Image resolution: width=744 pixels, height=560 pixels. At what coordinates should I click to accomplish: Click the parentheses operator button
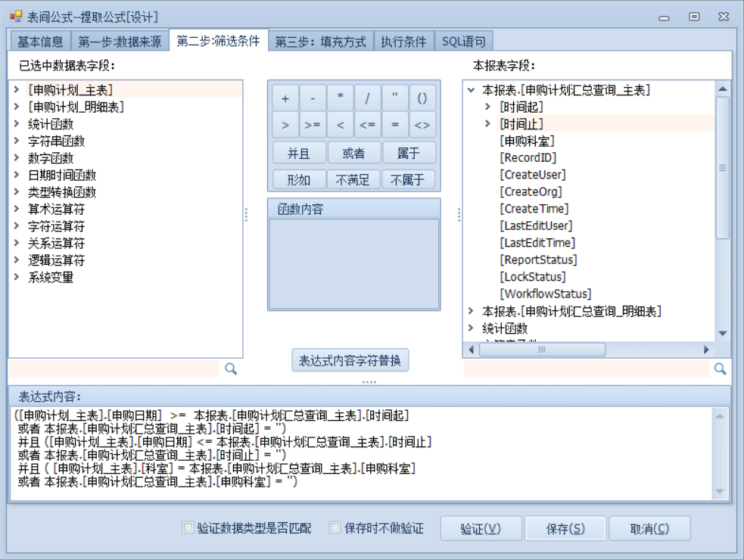point(422,98)
